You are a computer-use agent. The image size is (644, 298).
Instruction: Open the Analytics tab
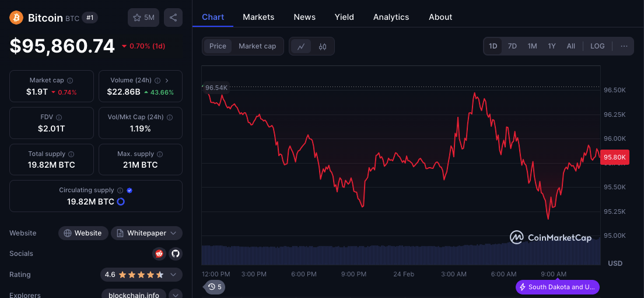pyautogui.click(x=391, y=17)
